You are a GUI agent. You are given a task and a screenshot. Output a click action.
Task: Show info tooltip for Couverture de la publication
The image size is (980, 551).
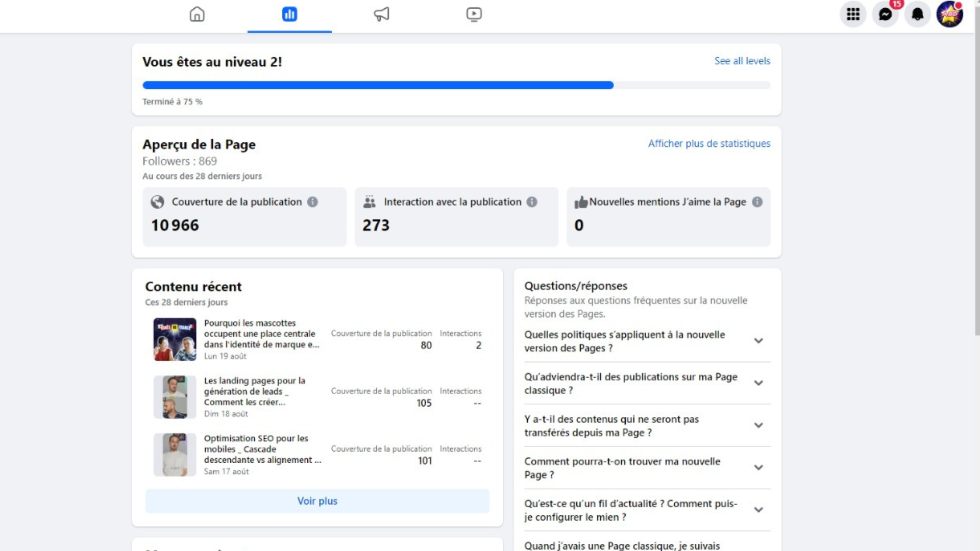[312, 202]
